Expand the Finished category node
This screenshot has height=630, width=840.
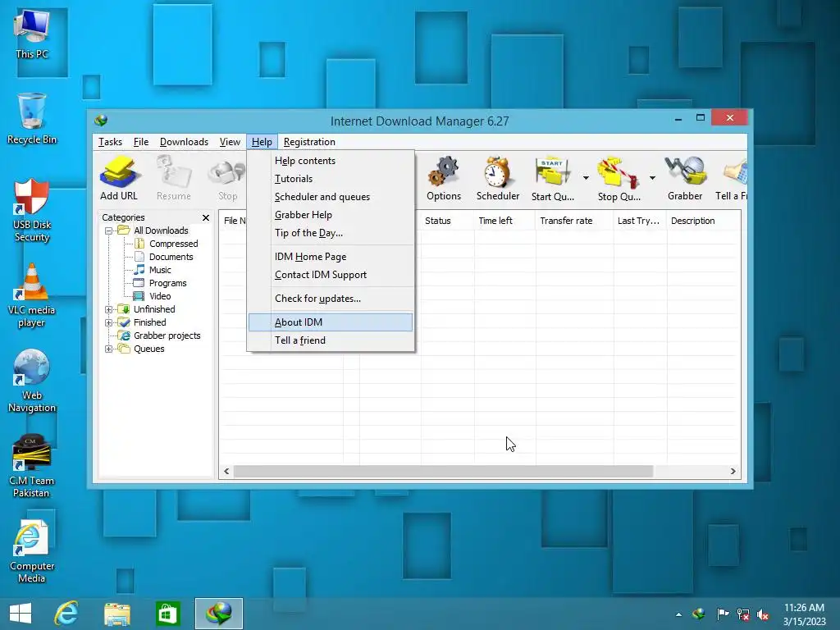point(109,322)
